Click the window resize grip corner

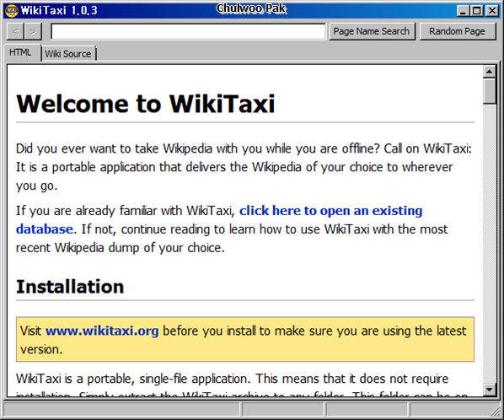pyautogui.click(x=496, y=412)
